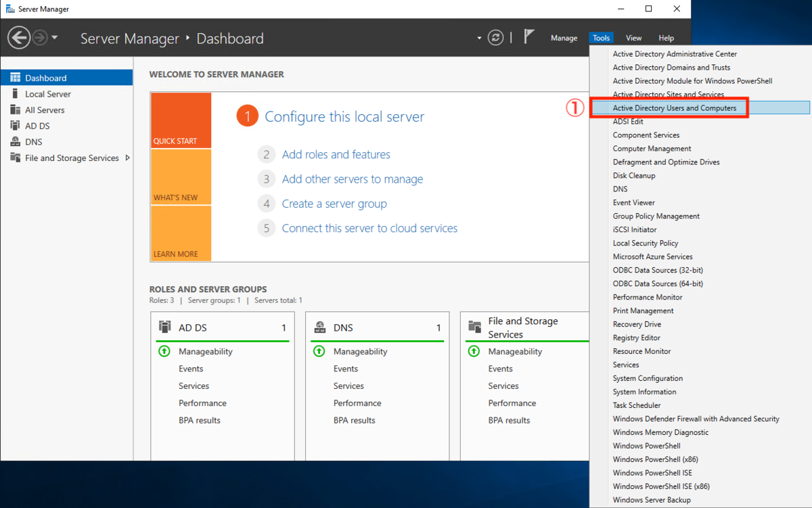812x508 pixels.
Task: Click Add other servers to manage
Action: pyautogui.click(x=353, y=179)
